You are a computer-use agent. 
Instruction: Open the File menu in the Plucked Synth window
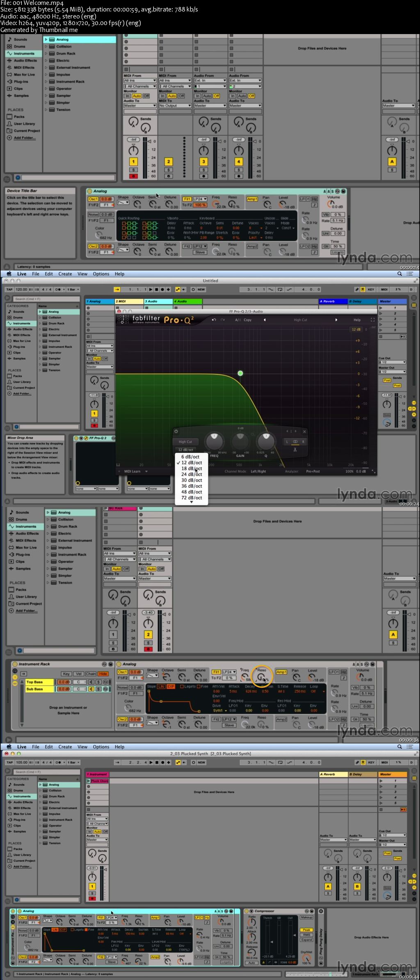pos(36,747)
